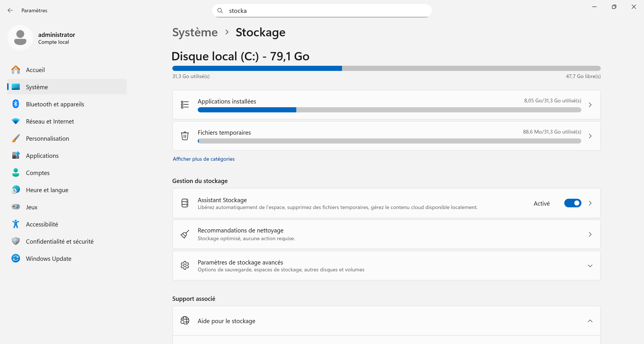Select Système in the sidebar
Screen dimensions: 644x344
pos(67,87)
